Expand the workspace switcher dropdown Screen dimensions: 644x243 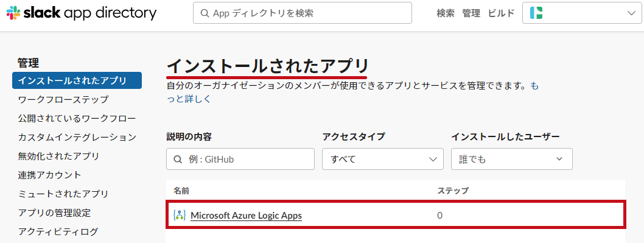[x=581, y=13]
